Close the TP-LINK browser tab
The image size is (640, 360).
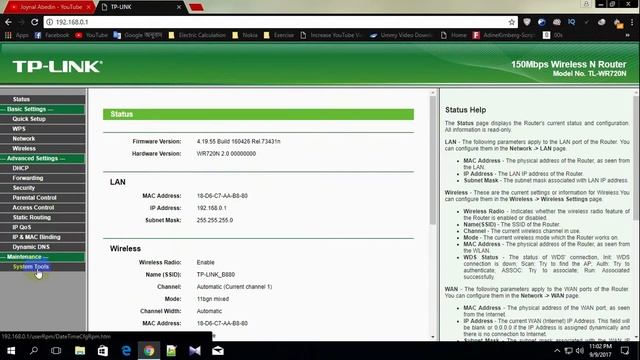tap(179, 7)
